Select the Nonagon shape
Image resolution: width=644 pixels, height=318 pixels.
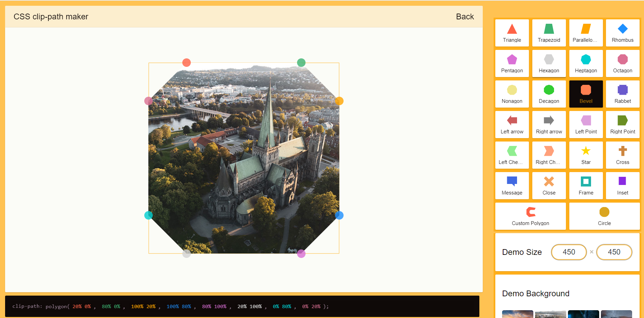point(512,94)
